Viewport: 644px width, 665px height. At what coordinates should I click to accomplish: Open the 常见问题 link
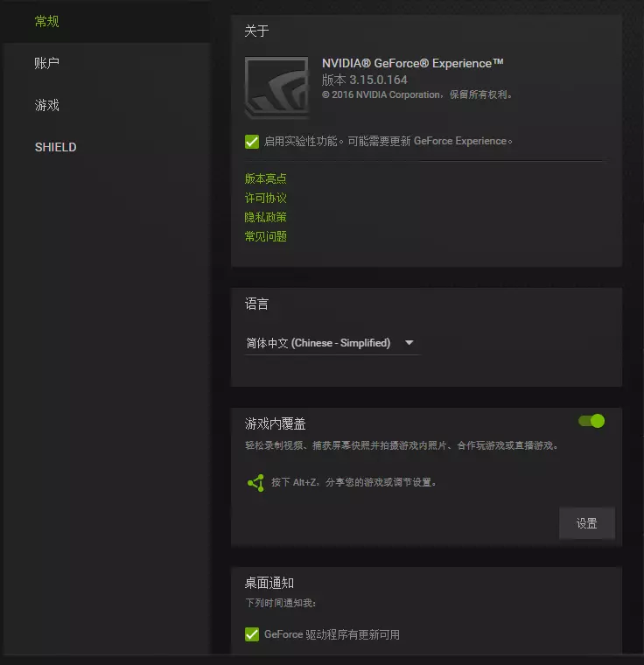click(266, 236)
